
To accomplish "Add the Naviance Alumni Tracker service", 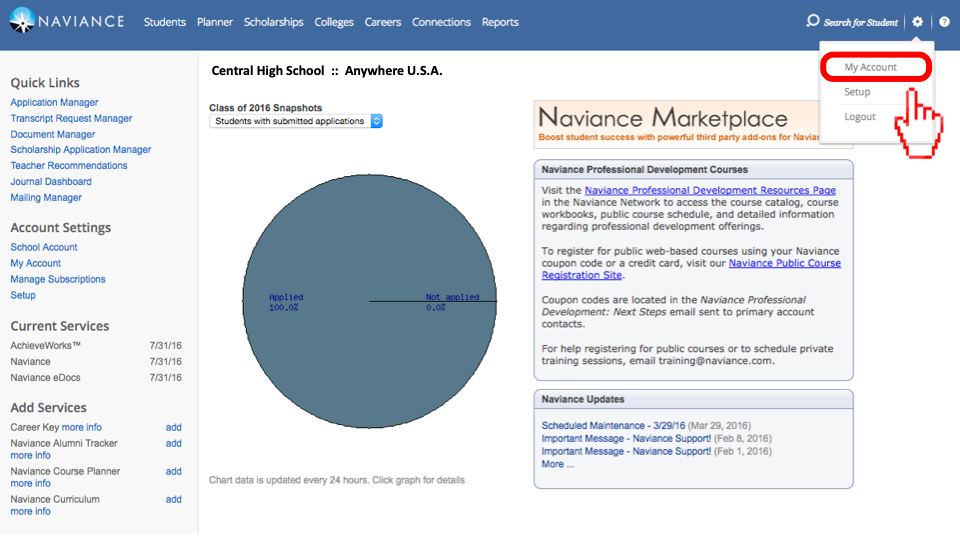I will tap(173, 443).
